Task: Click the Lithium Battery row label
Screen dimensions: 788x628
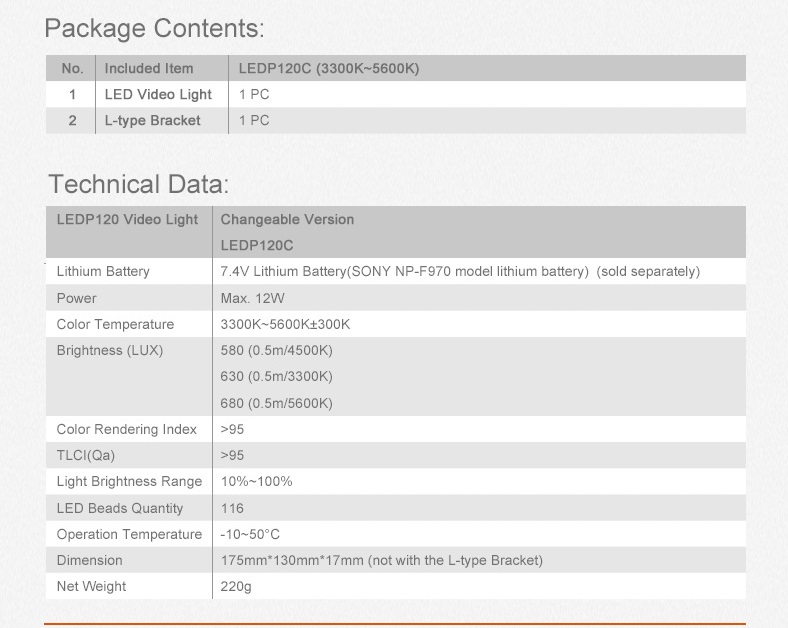Action: coord(103,272)
